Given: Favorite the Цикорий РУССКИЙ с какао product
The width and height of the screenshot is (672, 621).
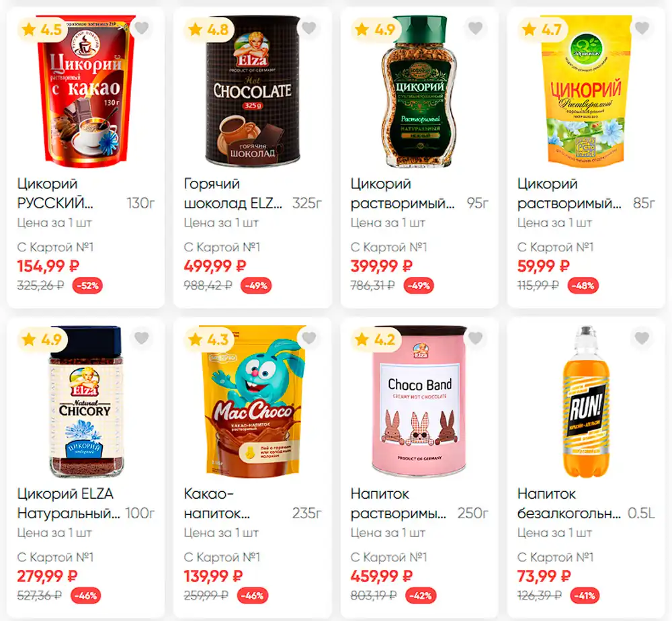Looking at the screenshot, I should coord(141,28).
